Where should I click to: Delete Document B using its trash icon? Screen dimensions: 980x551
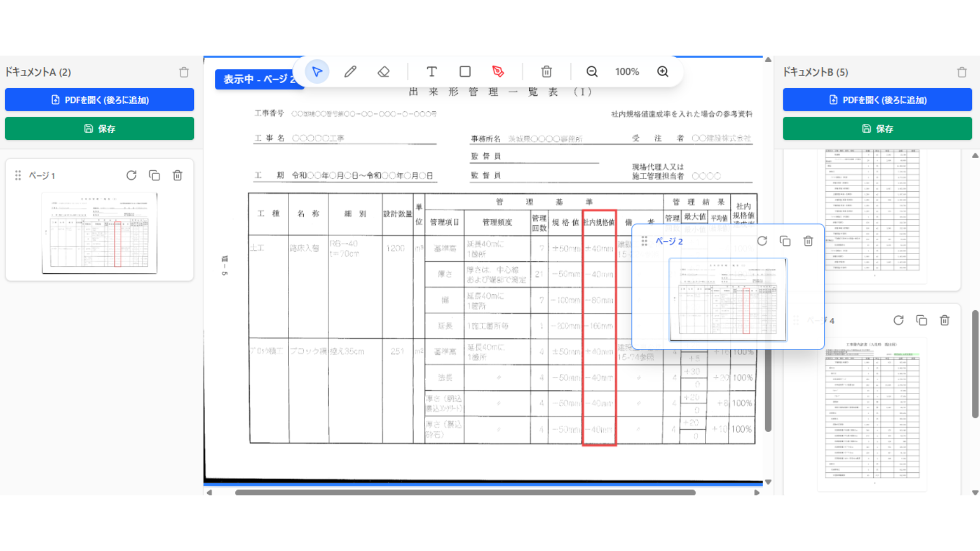[962, 72]
